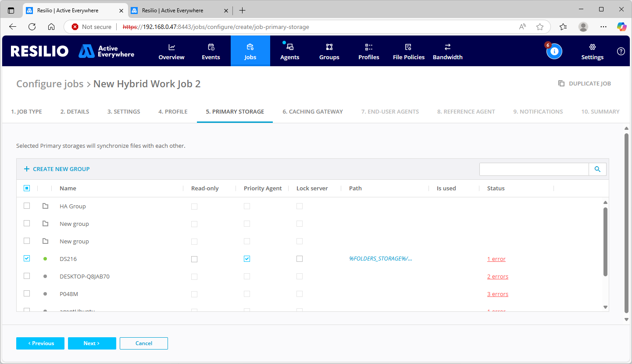Open the 2 errors link for DESKTOP-Q8JAB70
Screen dimensions: 632x364
497,276
